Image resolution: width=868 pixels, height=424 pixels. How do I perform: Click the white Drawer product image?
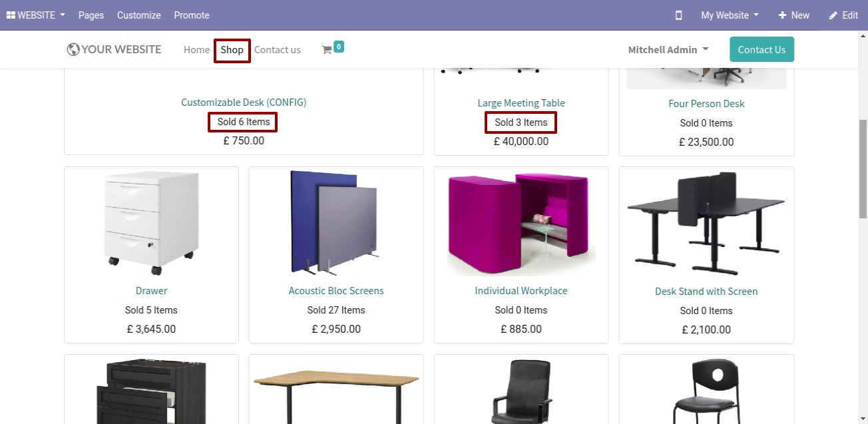click(151, 222)
